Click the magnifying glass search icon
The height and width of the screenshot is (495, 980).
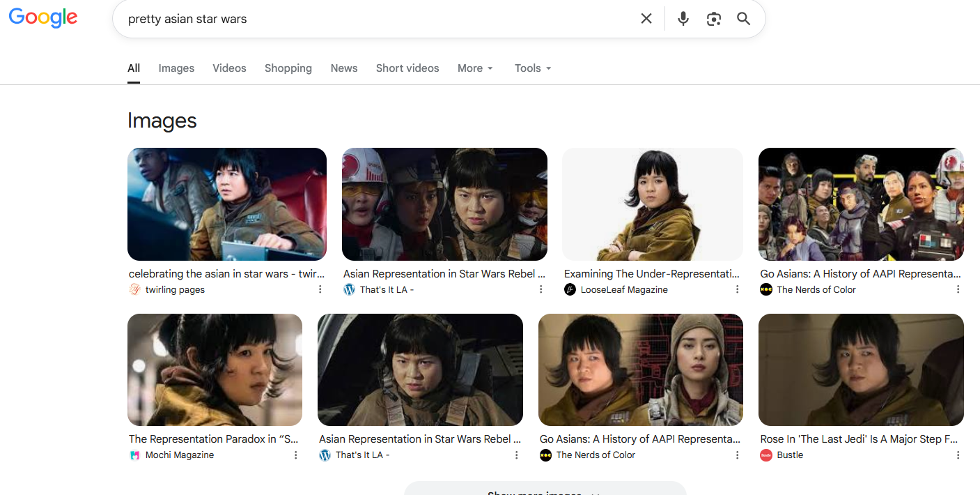click(744, 19)
